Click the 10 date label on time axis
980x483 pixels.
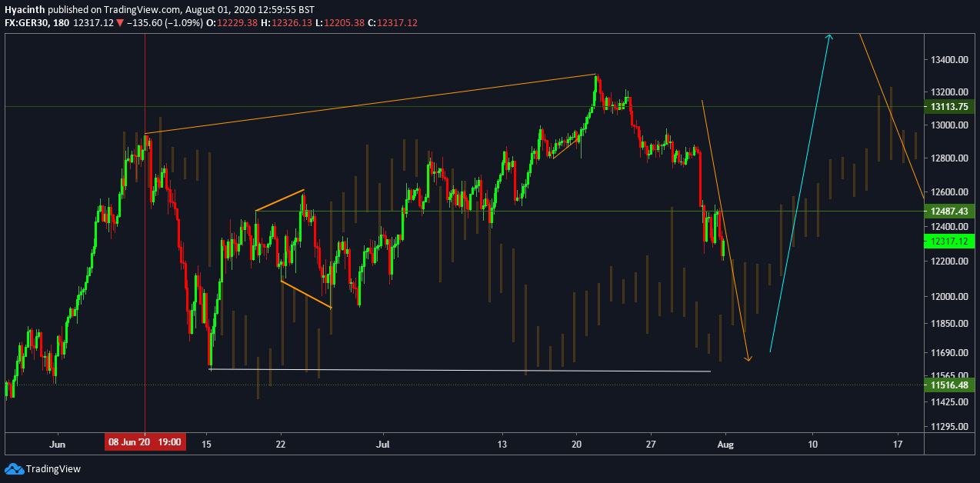(x=812, y=444)
